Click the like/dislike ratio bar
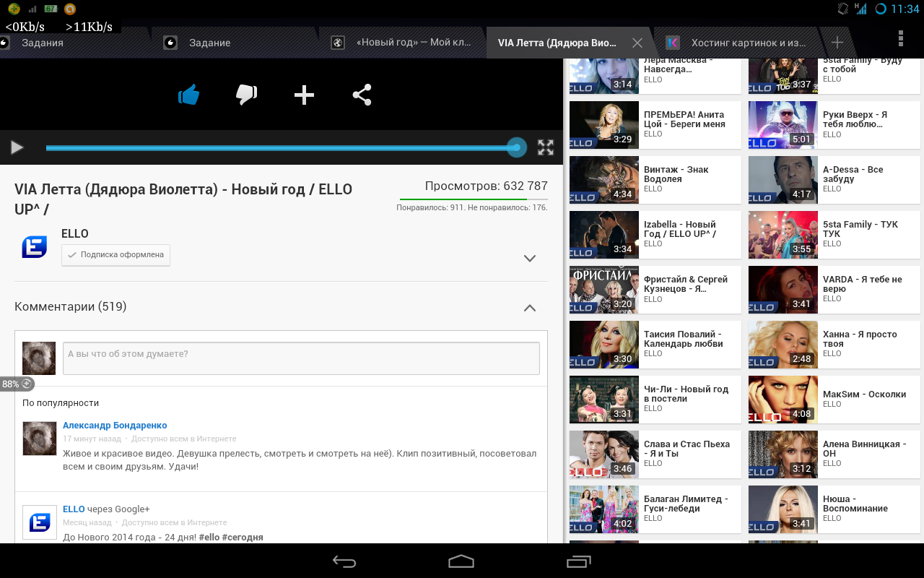The width and height of the screenshot is (924, 578). 474,199
